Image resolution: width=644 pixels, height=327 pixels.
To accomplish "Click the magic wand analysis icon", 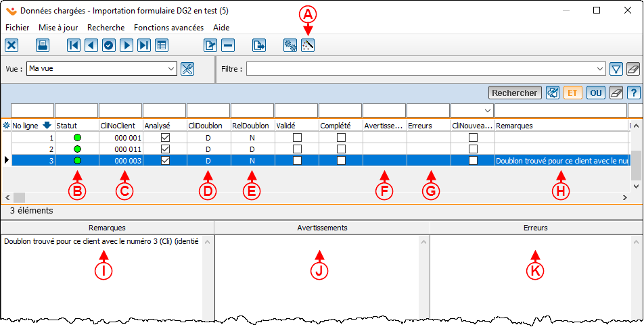I will [308, 45].
